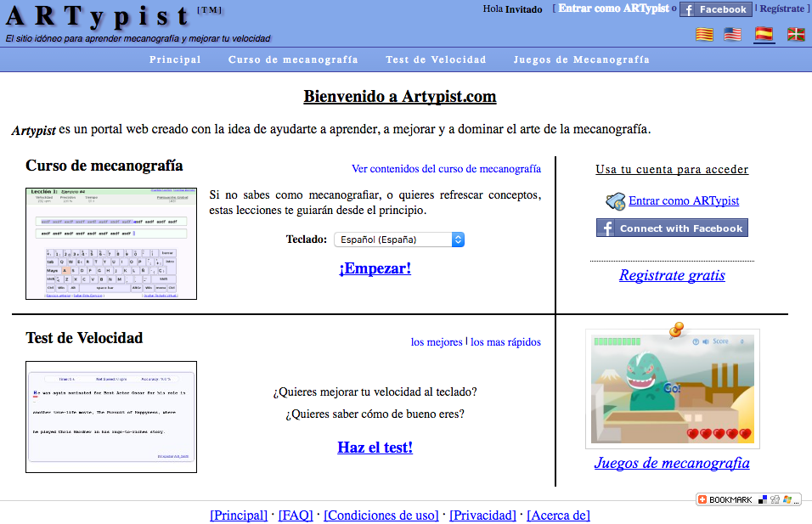Screen dimensions: 812x524
Task: Open Juegos de Mecanografía menu item
Action: (x=582, y=59)
